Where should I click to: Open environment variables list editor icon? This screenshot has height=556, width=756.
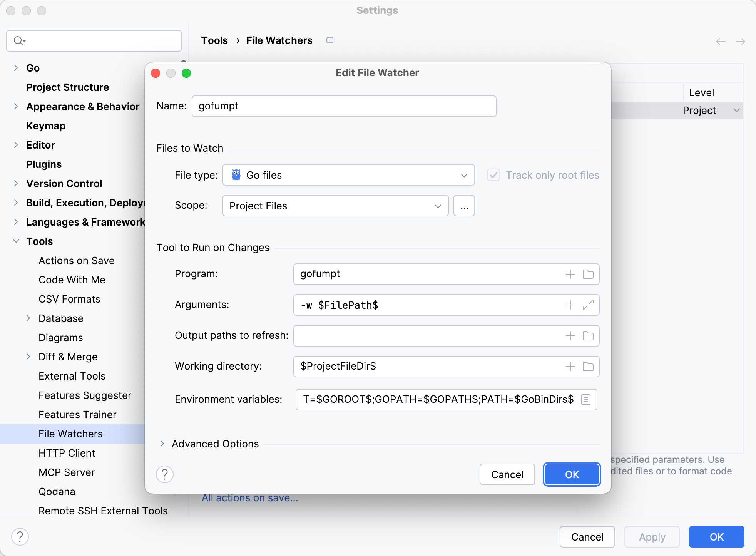pos(585,400)
